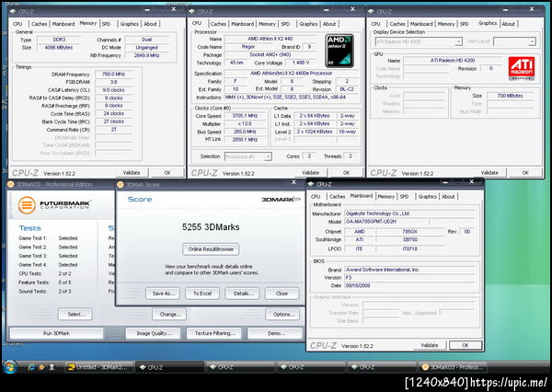
Task: Click the Core Speed value 3705.1 MHz
Action: (x=245, y=116)
